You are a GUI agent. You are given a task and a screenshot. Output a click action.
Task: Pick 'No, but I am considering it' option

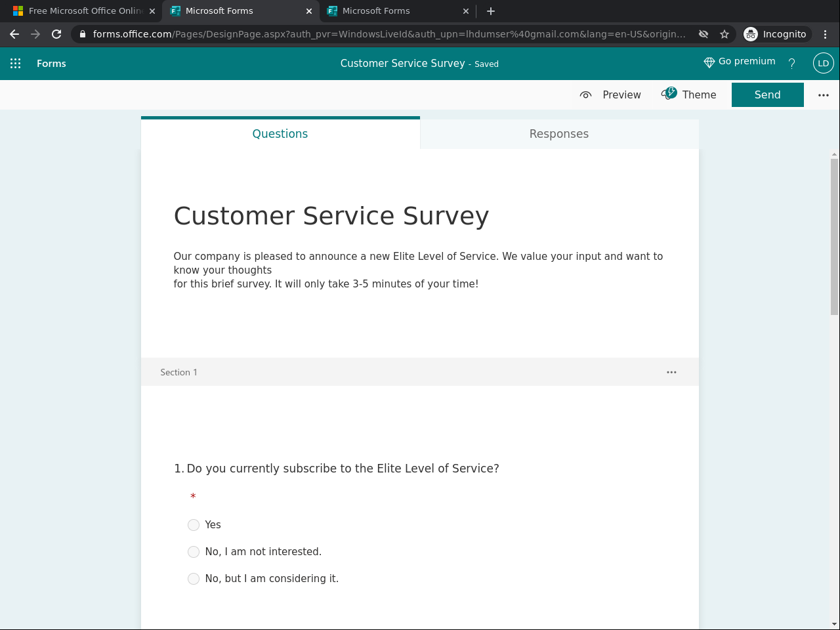(194, 579)
